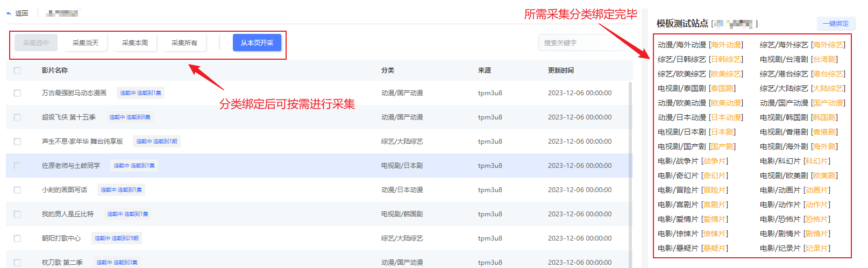Viewport: 868px width, 268px height.
Task: Click the 一键绑定 button
Action: coord(835,24)
